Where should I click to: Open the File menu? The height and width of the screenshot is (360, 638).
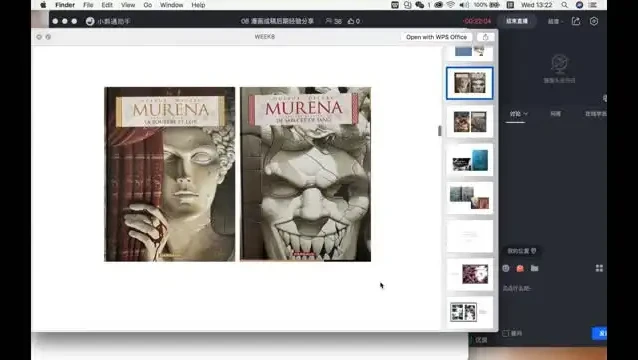88,5
